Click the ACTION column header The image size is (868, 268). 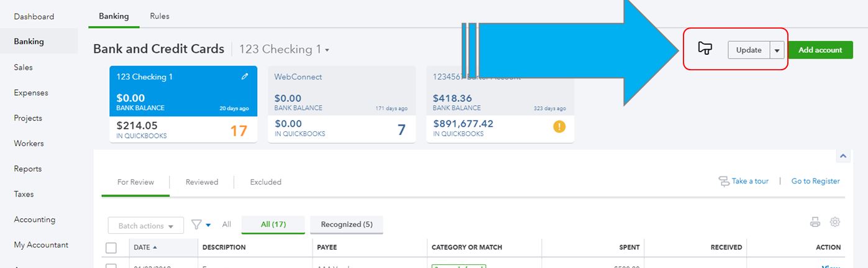(x=828, y=247)
